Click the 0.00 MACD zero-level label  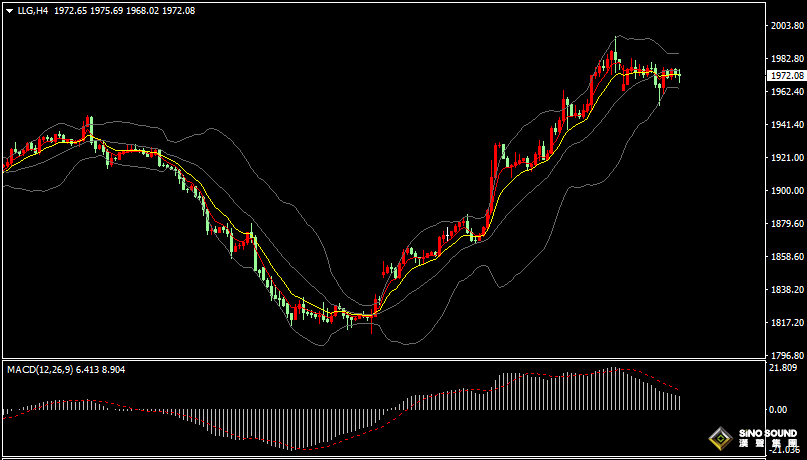coord(777,410)
